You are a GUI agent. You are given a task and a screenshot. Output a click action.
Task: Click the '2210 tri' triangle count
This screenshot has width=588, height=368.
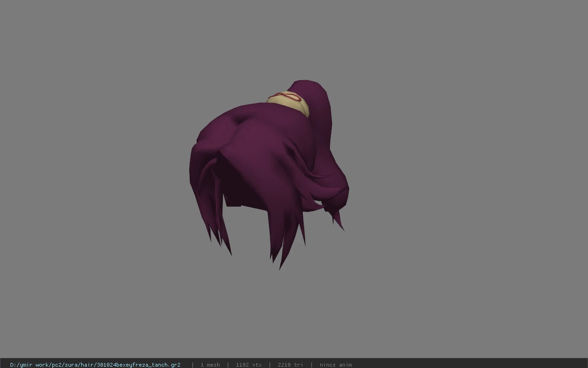pyautogui.click(x=290, y=365)
